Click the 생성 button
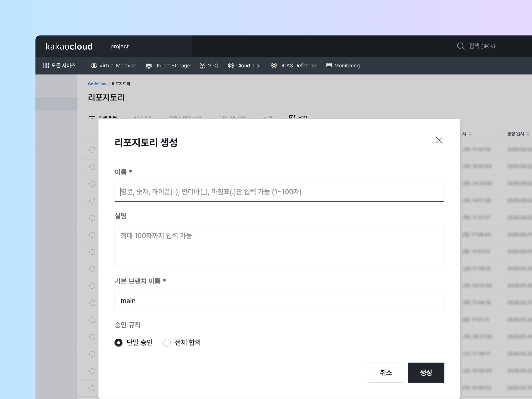Image resolution: width=532 pixels, height=399 pixels. coord(426,373)
